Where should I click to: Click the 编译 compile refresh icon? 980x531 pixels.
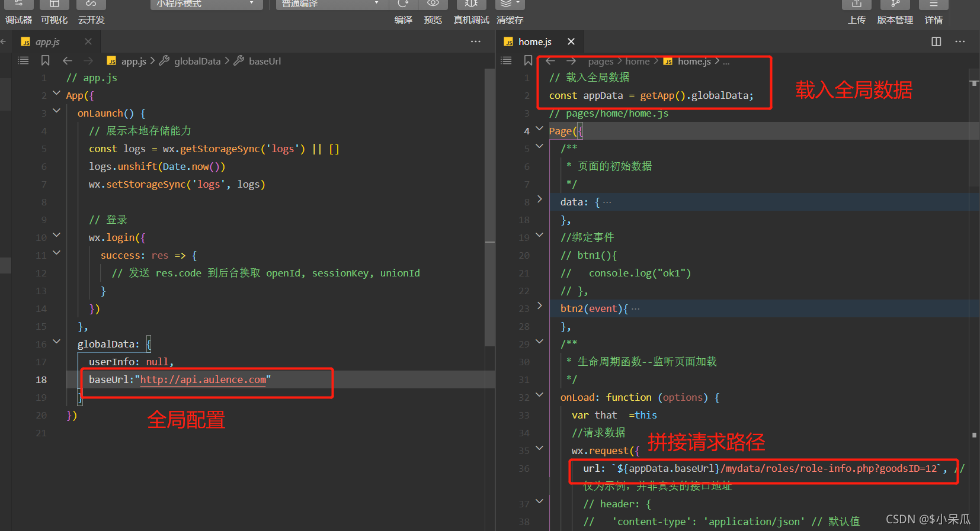[x=403, y=4]
